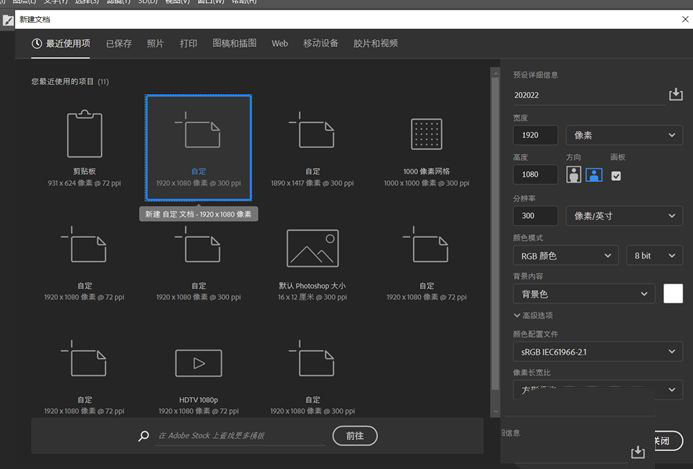Open the white background color swatch

[x=673, y=294]
